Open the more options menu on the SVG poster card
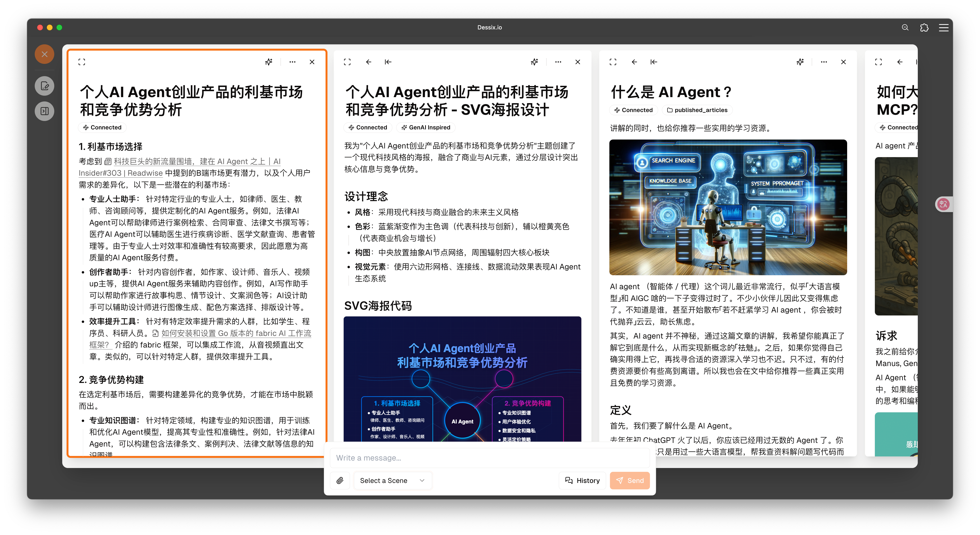The width and height of the screenshot is (980, 535). (x=558, y=62)
